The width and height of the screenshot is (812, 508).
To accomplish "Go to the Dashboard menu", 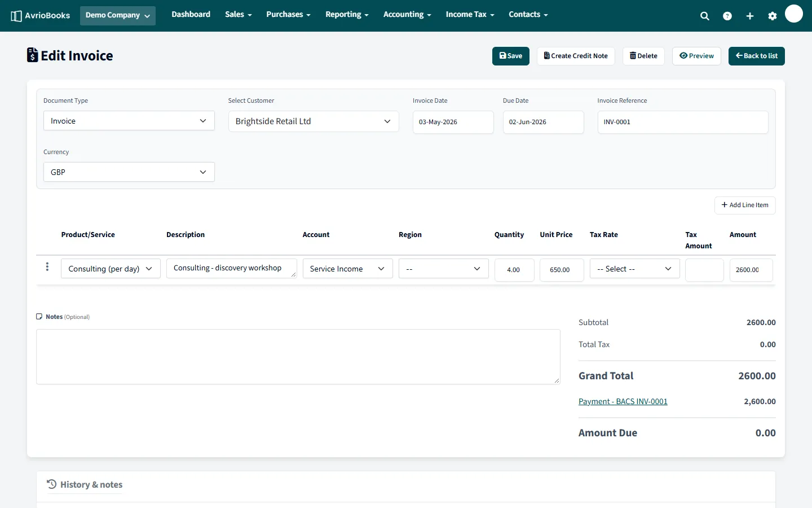I will 191,15.
